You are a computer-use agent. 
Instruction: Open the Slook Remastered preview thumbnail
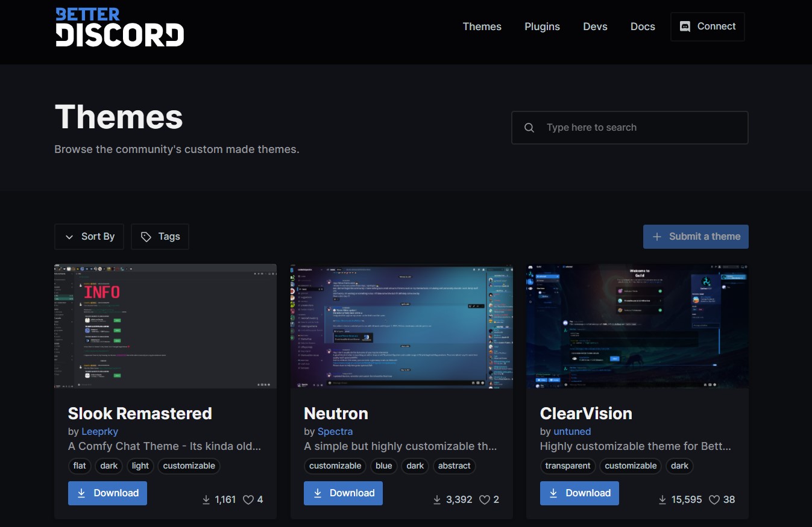[x=165, y=326]
